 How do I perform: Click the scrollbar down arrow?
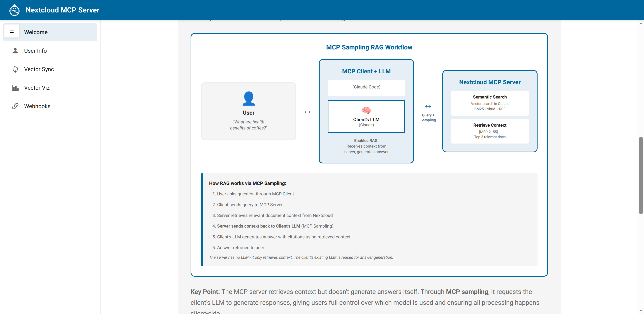[x=641, y=311]
